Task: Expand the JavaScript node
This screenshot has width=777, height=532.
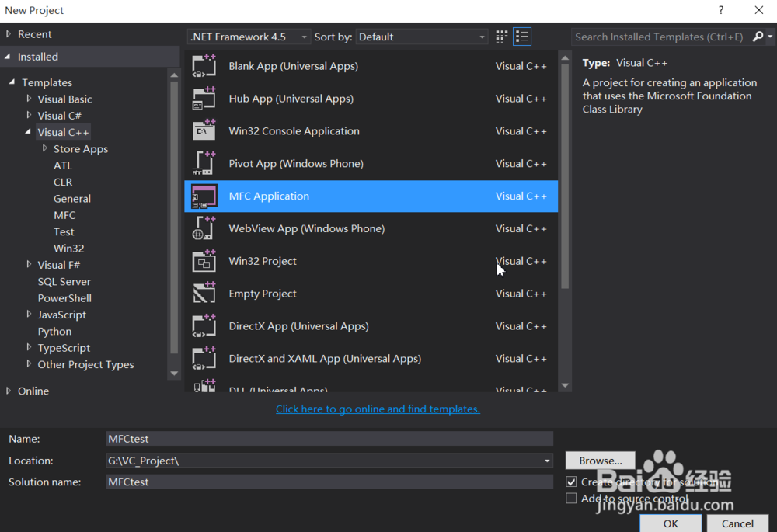Action: pyautogui.click(x=29, y=314)
